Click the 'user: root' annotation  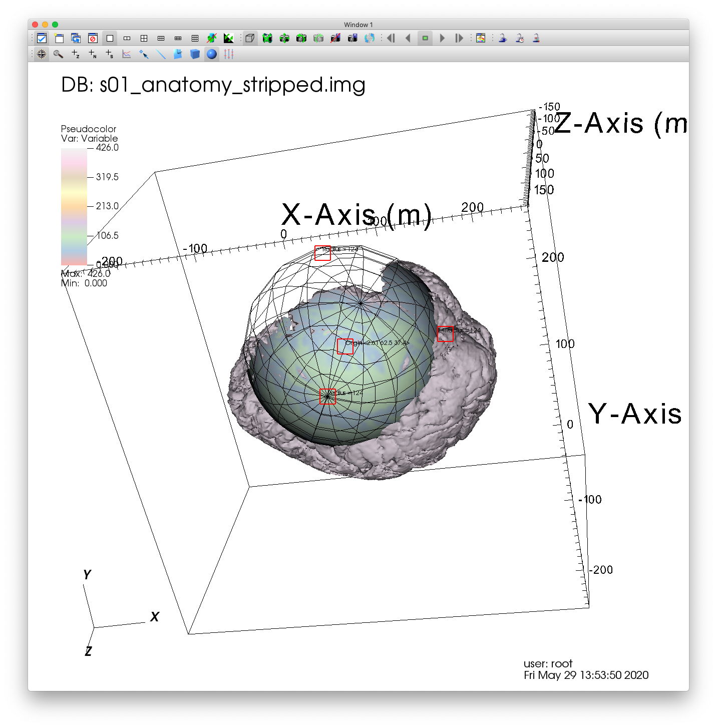pyautogui.click(x=548, y=664)
